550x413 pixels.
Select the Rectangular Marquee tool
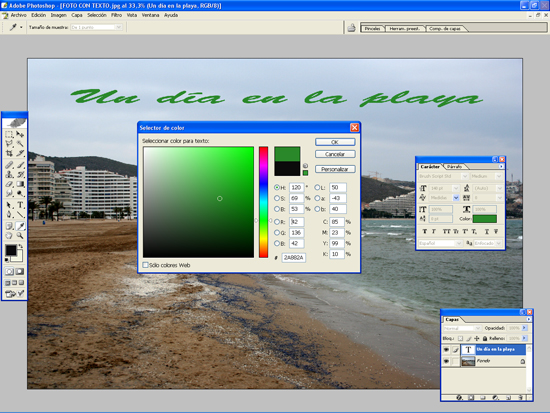point(9,134)
